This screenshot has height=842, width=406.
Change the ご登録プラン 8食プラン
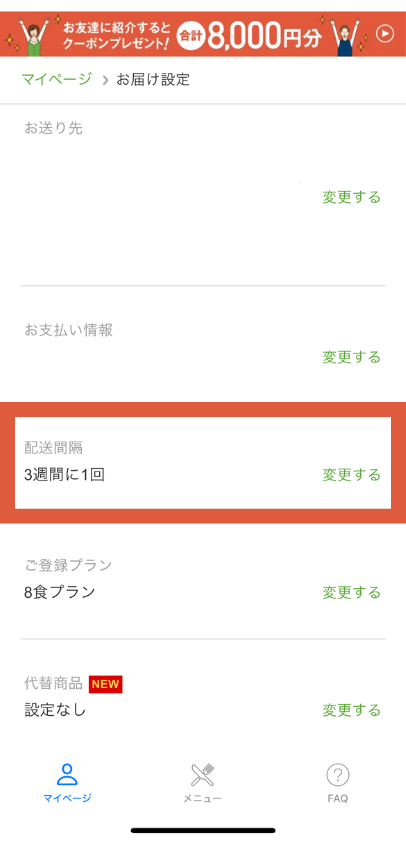[351, 592]
